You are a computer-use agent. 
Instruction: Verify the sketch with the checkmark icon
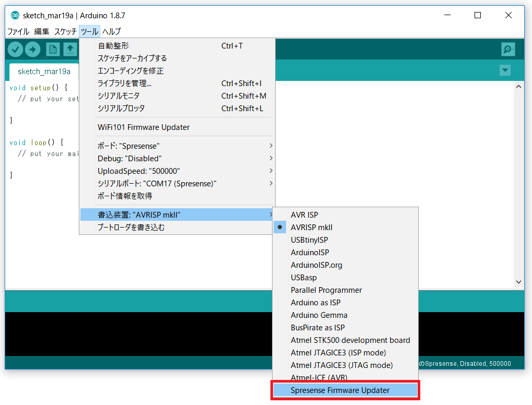[15, 49]
